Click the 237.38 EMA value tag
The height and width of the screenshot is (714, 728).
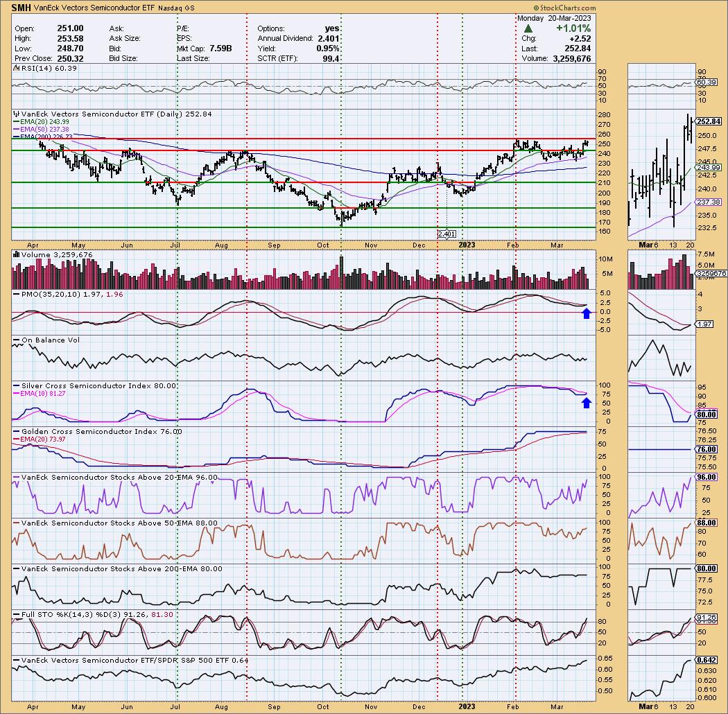(709, 202)
